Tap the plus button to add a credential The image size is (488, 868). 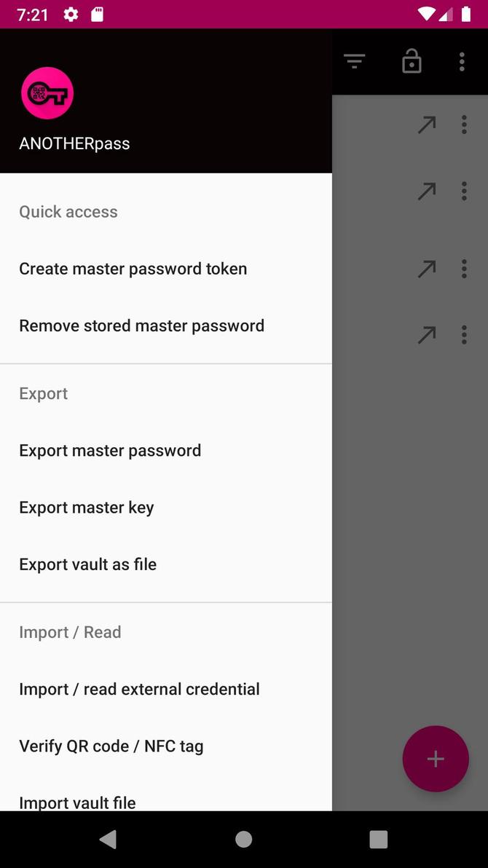[435, 759]
